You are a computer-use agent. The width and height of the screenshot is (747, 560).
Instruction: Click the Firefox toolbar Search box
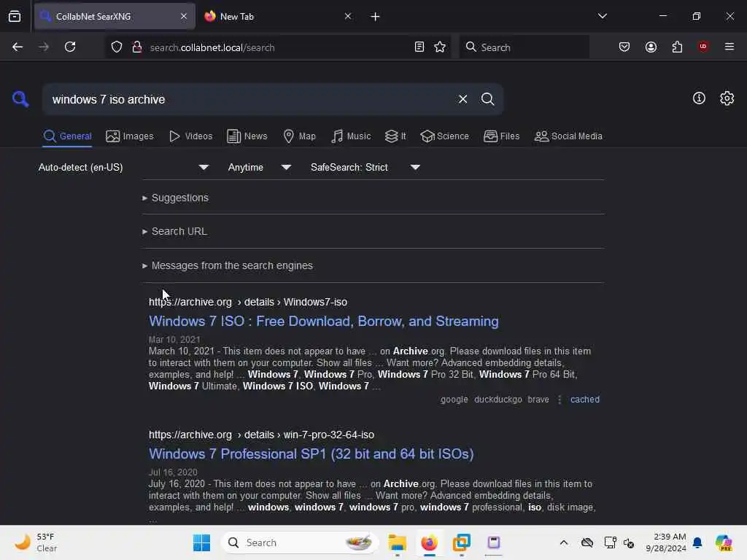[x=524, y=47]
